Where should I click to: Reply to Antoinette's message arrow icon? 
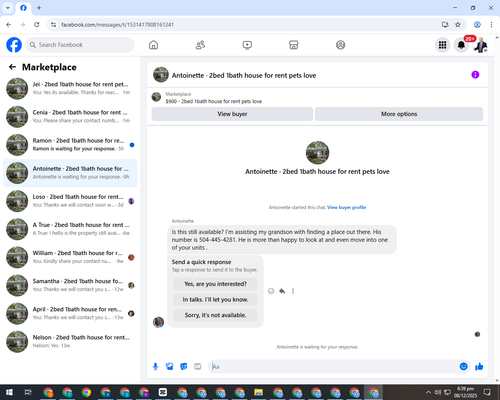click(282, 291)
